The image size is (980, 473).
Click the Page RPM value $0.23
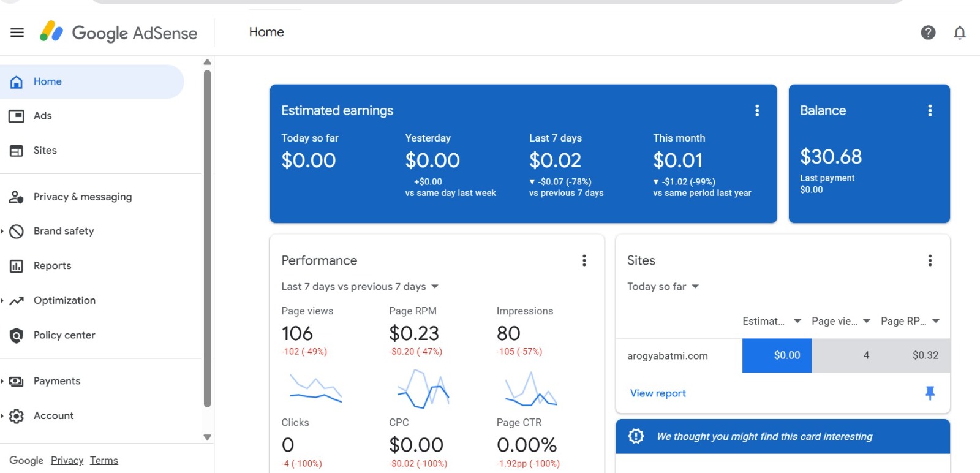pyautogui.click(x=414, y=333)
